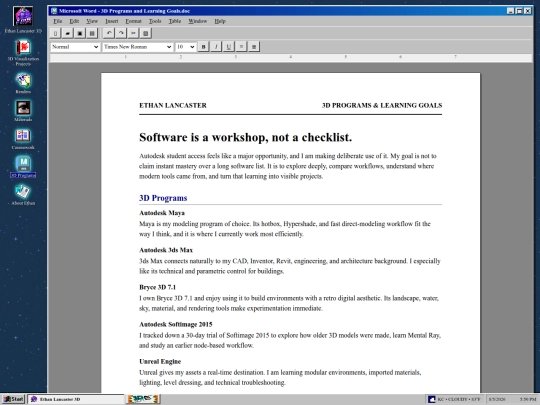Select the Coursework book desktop icon
This screenshot has width=540, height=405.
click(23, 139)
